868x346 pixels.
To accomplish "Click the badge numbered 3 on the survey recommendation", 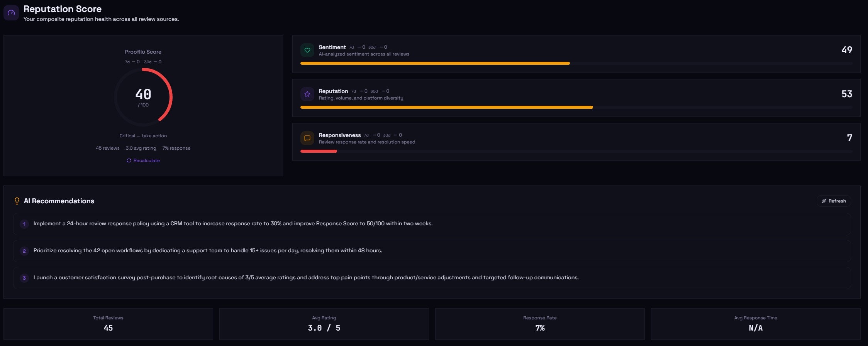I will [24, 277].
